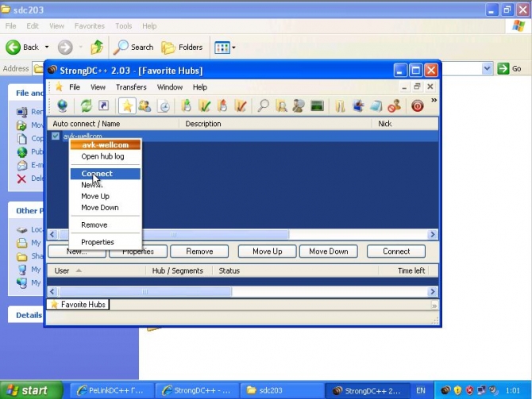Click the Move Down button below hub list

(x=329, y=251)
